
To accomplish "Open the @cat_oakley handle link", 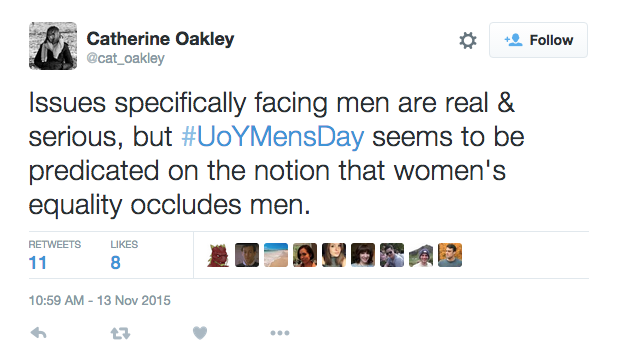I will 126,58.
